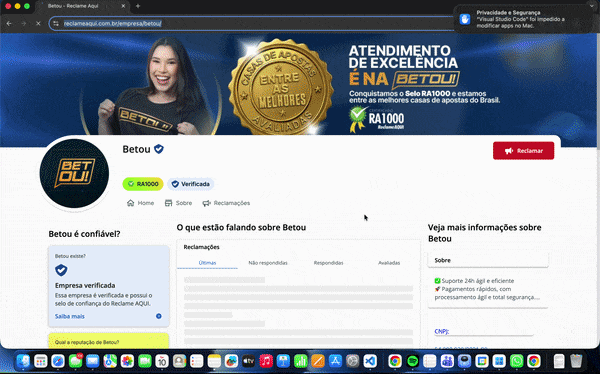Open WhatsApp from the Dock
600x374 pixels.
[x=517, y=361]
